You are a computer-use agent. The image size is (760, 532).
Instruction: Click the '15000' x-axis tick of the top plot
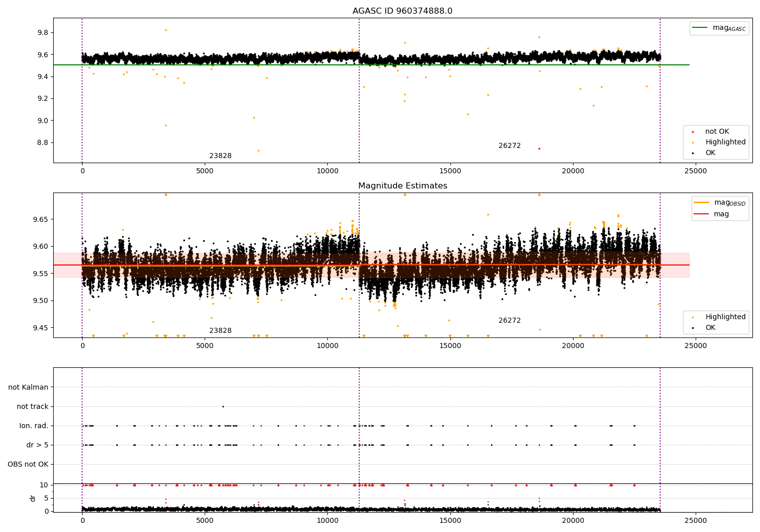(x=450, y=171)
